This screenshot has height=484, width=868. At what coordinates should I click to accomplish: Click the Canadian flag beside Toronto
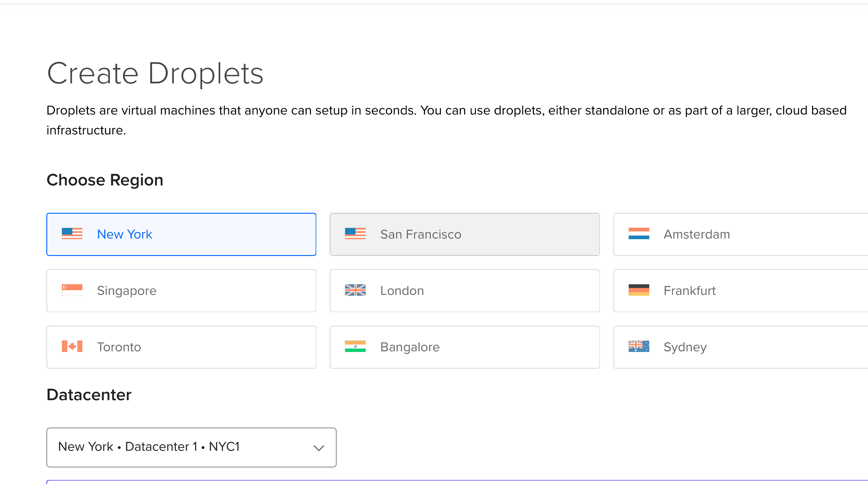(x=72, y=346)
